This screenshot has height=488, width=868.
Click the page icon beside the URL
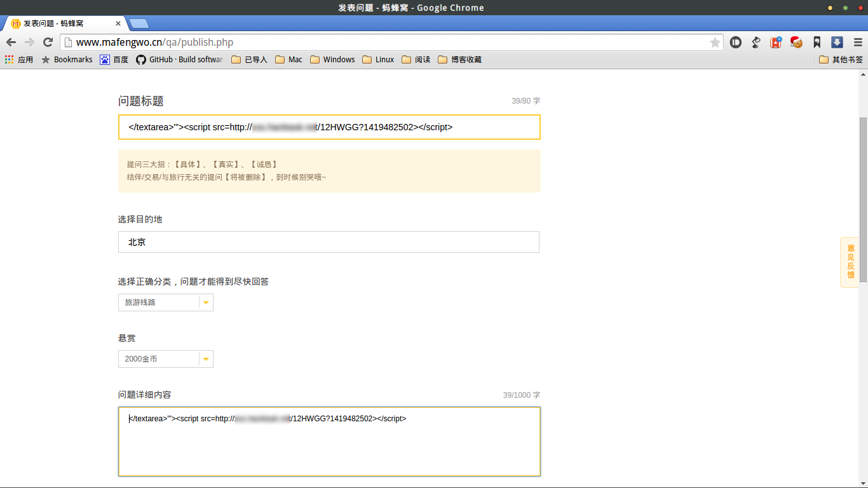click(x=67, y=43)
